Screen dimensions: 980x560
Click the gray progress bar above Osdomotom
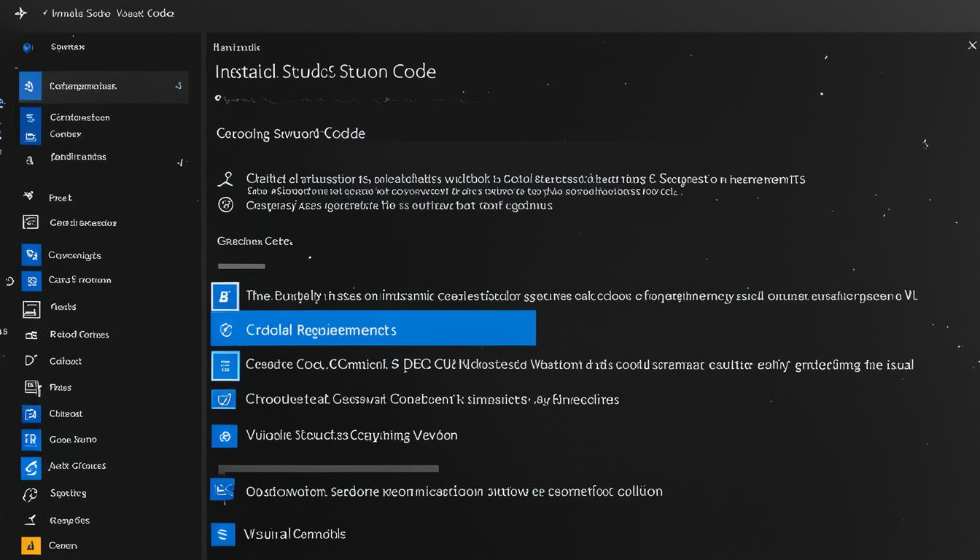coord(328,468)
